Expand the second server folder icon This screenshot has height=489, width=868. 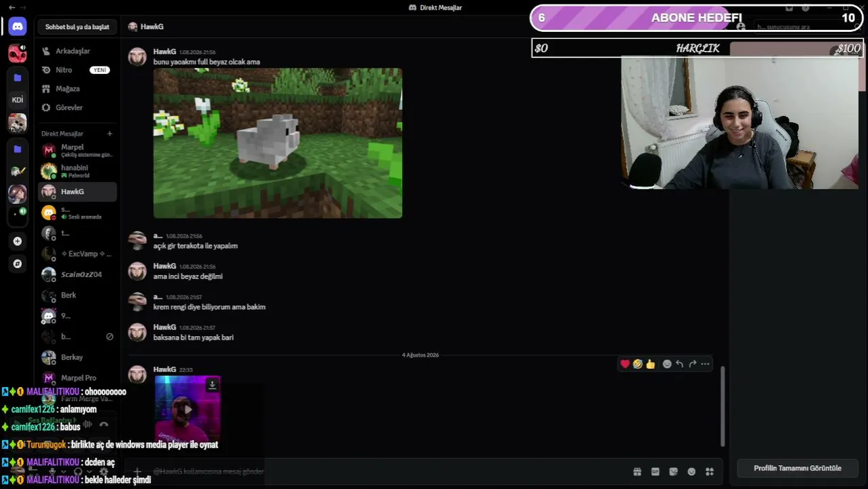tap(18, 149)
